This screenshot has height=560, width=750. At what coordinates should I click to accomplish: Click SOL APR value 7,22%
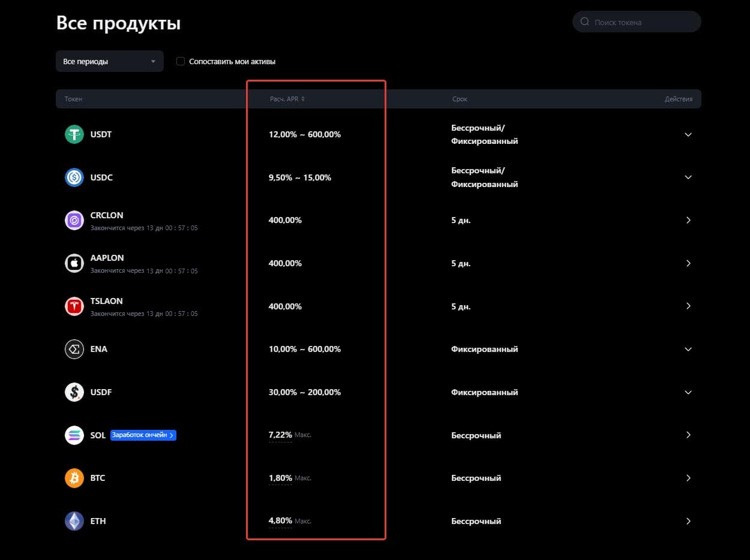pyautogui.click(x=280, y=435)
